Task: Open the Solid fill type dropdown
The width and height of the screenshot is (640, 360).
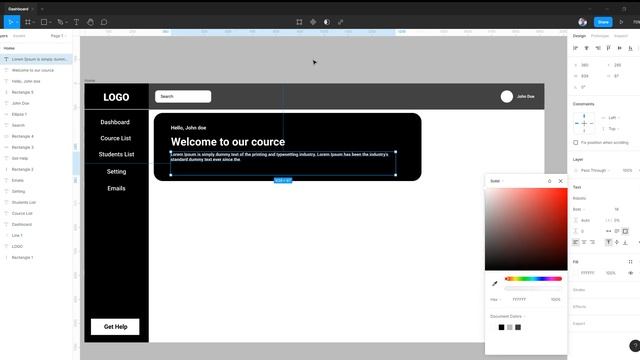Action: 497,181
